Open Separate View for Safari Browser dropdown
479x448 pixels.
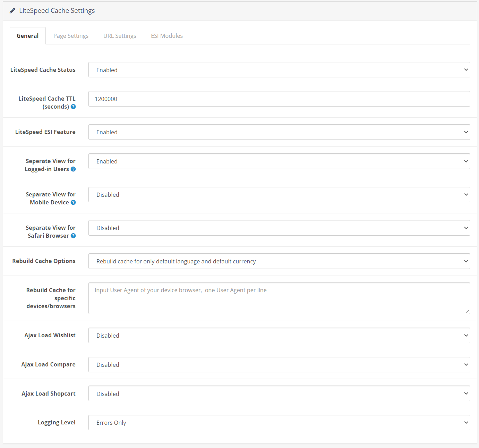coord(279,228)
